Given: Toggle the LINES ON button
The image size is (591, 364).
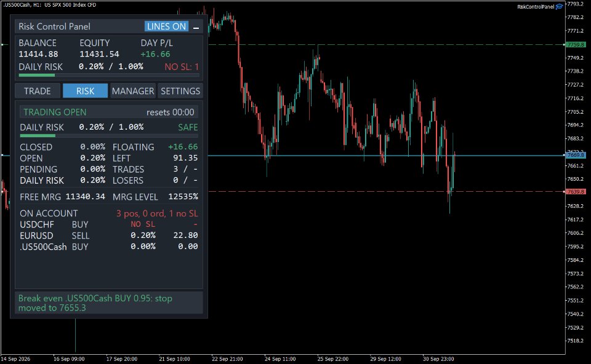Looking at the screenshot, I should [166, 26].
